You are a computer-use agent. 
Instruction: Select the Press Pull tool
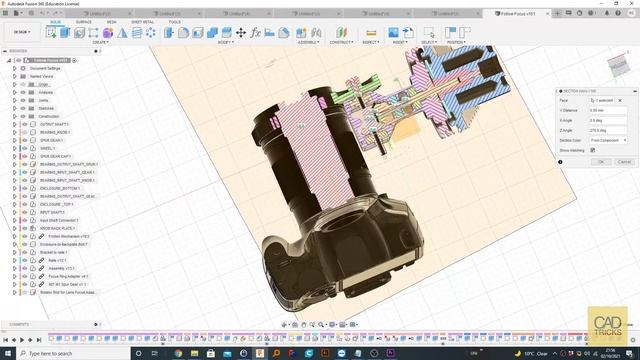169,32
